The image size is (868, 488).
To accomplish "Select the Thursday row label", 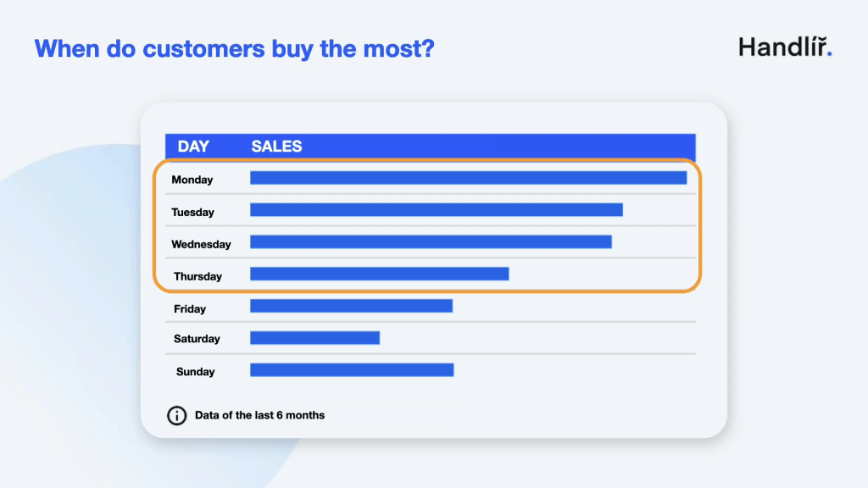I will [x=198, y=276].
